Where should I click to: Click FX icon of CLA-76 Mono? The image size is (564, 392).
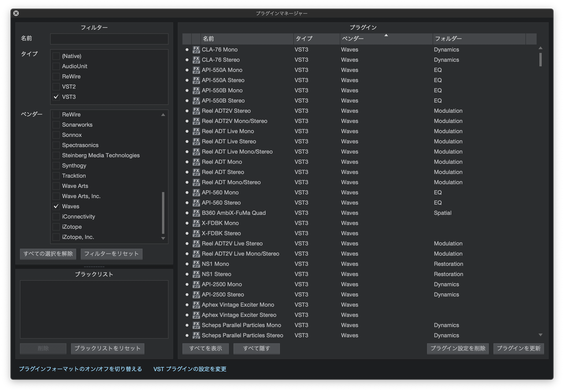pos(196,50)
